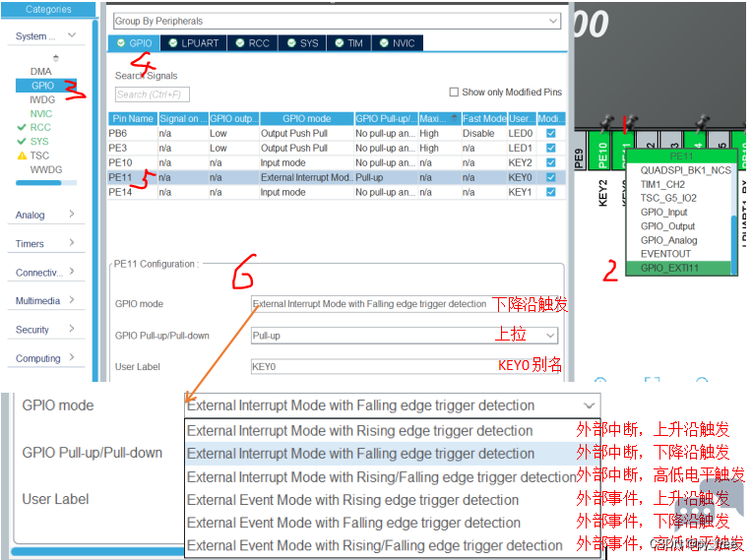
Task: Select GPIO in the System Core list
Action: tap(46, 86)
